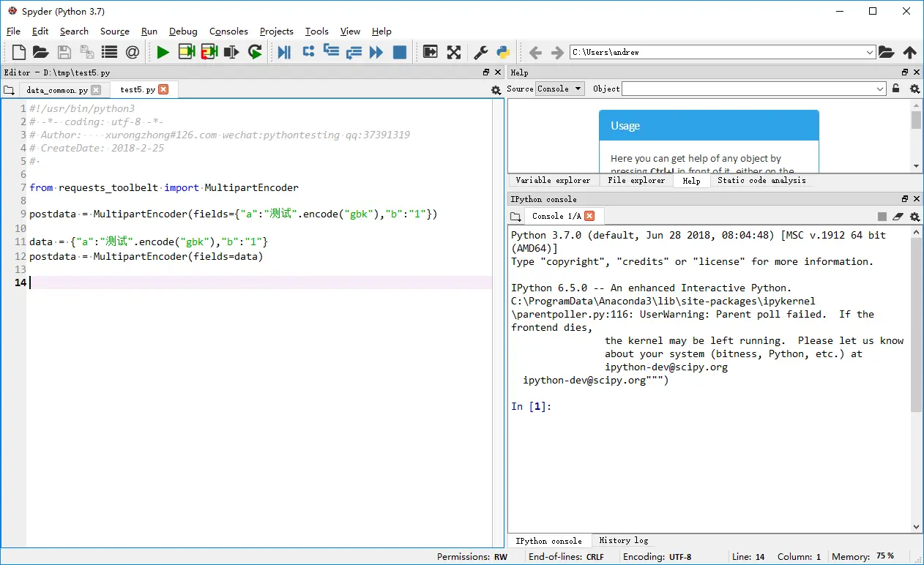Click in the Object input field
The image size is (924, 565).
pyautogui.click(x=748, y=89)
